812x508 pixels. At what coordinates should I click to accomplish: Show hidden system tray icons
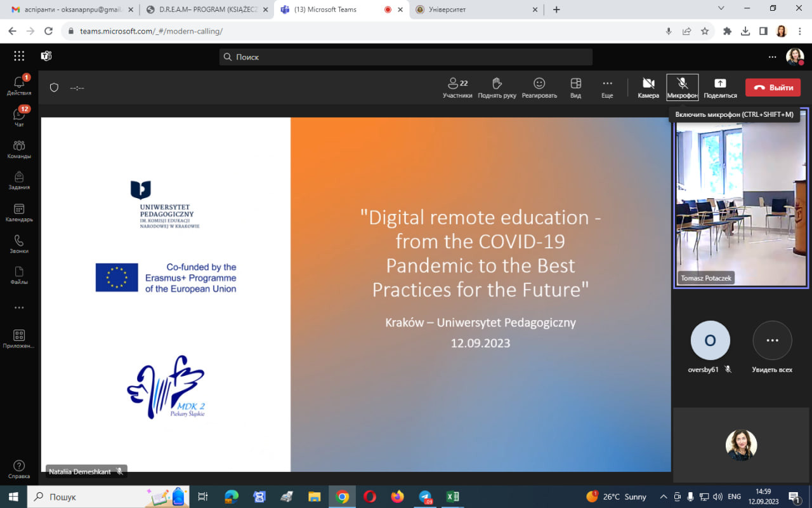point(664,497)
